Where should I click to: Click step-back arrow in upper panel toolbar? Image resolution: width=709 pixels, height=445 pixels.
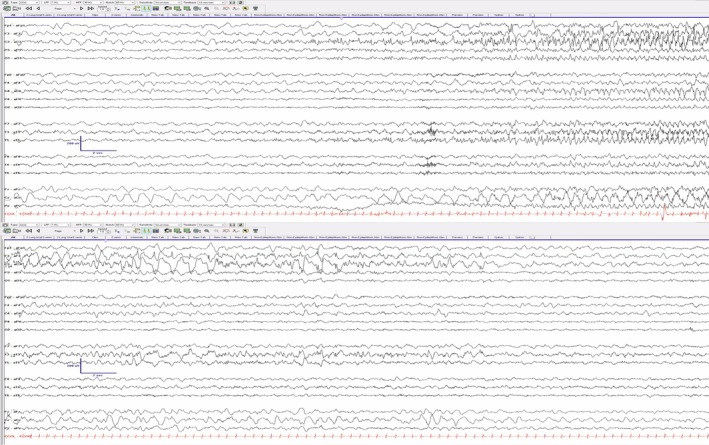(x=38, y=8)
